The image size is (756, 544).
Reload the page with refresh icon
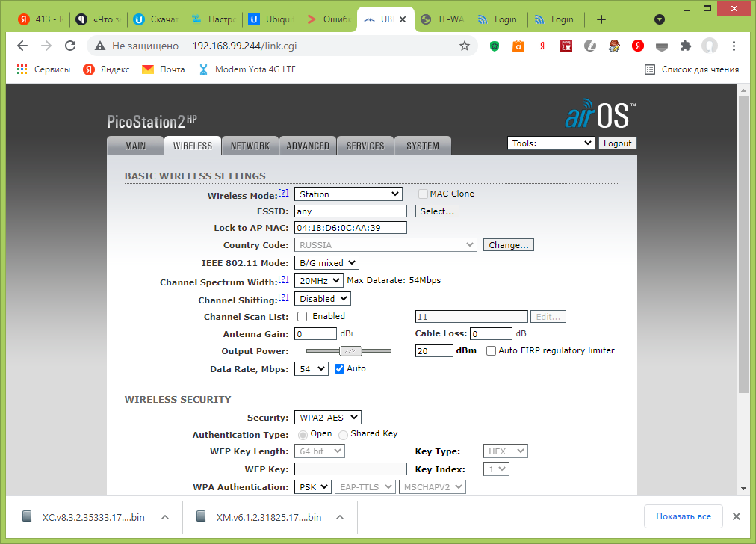70,46
